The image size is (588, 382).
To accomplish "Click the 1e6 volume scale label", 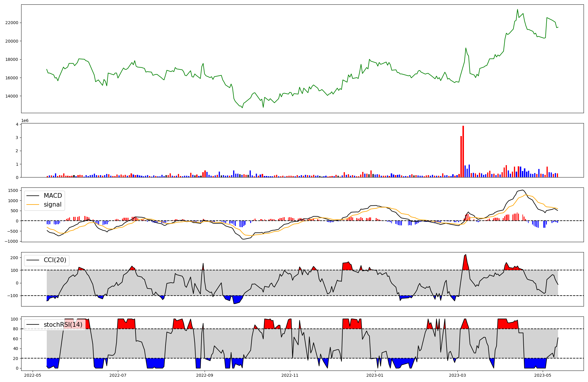I will (x=25, y=121).
